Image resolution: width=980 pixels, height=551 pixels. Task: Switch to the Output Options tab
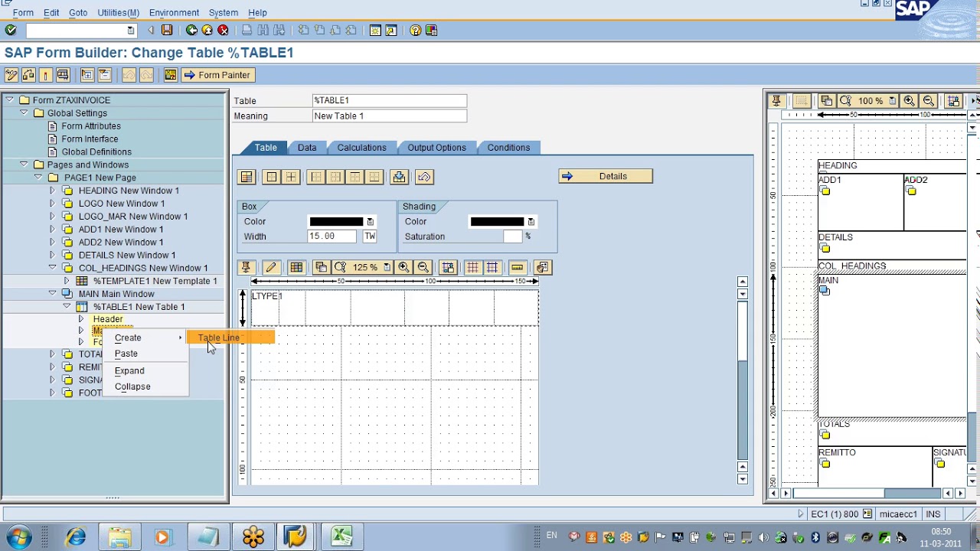click(x=436, y=147)
